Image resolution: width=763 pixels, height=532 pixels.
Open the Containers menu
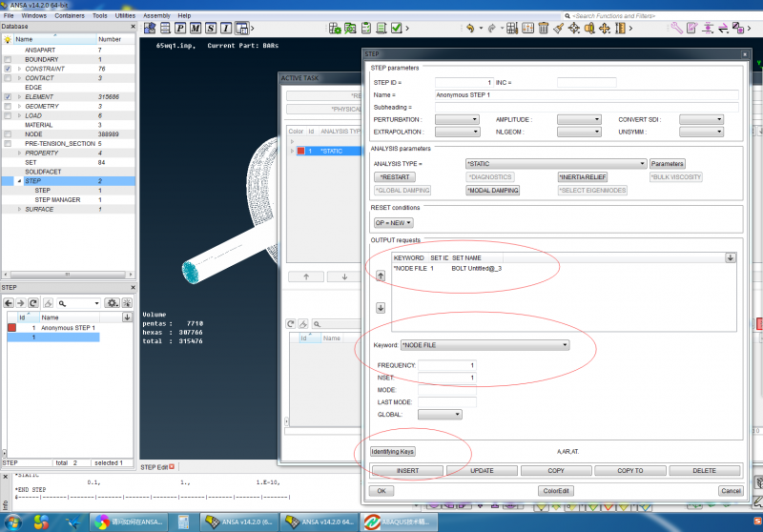coord(69,16)
